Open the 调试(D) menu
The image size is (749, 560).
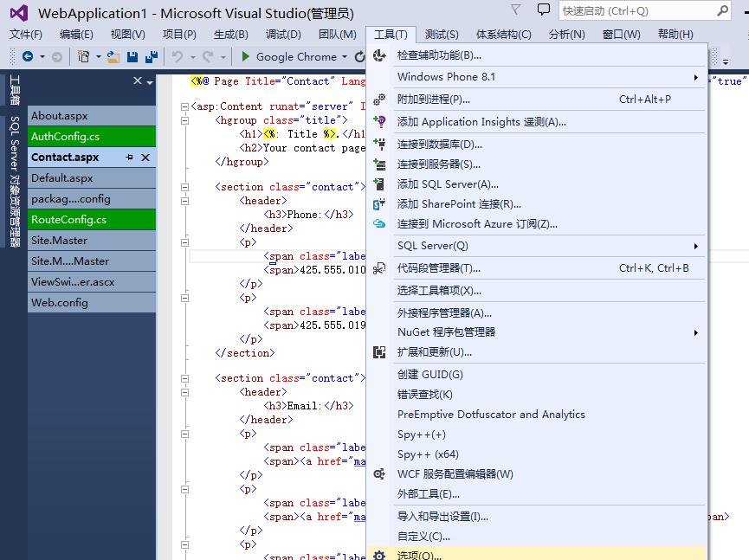pos(283,35)
